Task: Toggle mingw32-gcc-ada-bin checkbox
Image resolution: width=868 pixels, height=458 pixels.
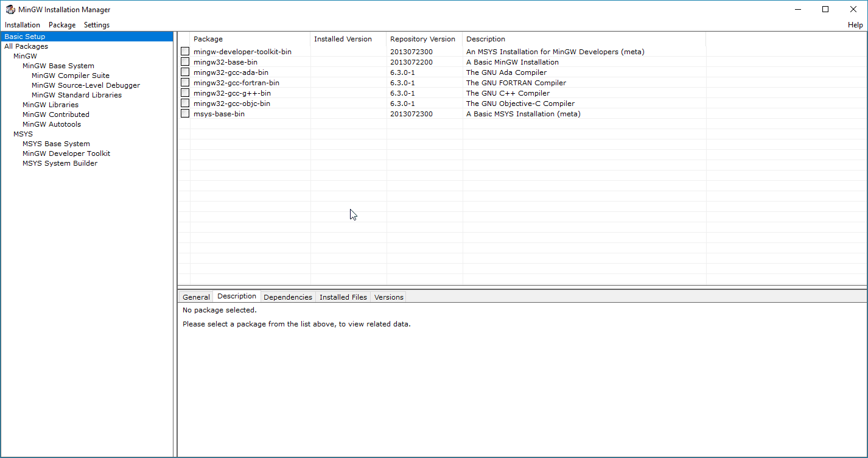Action: click(185, 72)
